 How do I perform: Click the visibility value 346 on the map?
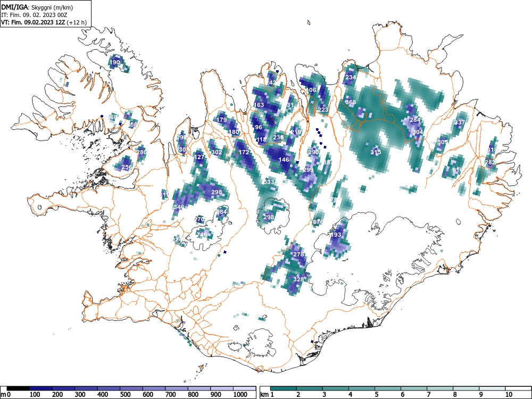click(179, 207)
